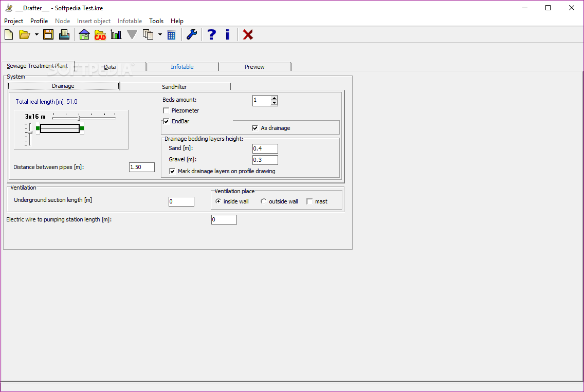Image resolution: width=584 pixels, height=392 pixels.
Task: Click the vertical pipe count slider thumb
Action: point(30,132)
